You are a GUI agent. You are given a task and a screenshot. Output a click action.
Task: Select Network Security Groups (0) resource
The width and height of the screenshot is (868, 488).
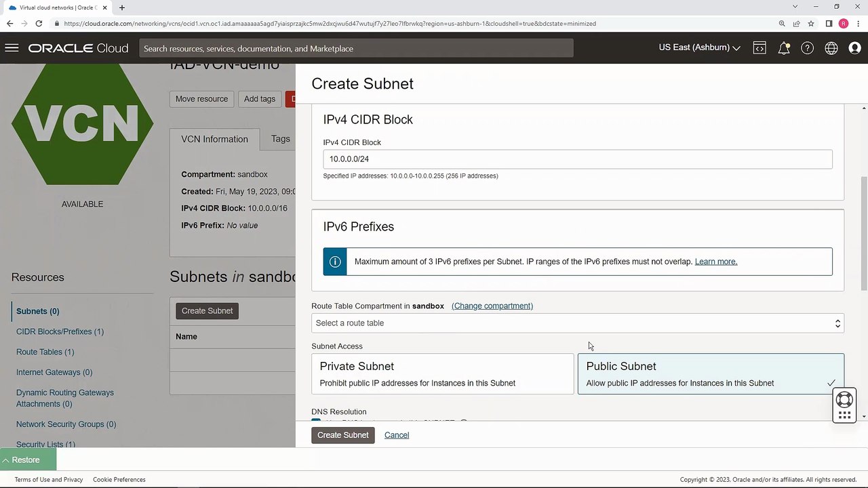(x=66, y=424)
